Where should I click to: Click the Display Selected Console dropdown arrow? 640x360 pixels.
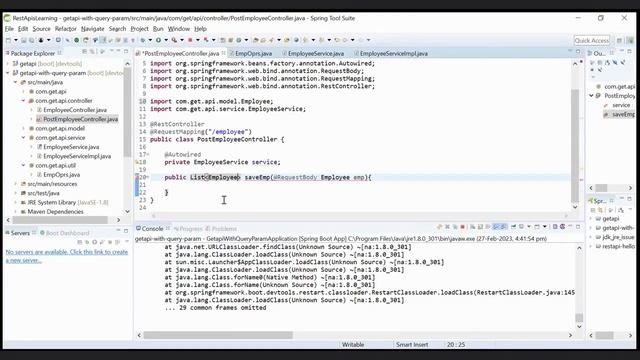coord(529,227)
